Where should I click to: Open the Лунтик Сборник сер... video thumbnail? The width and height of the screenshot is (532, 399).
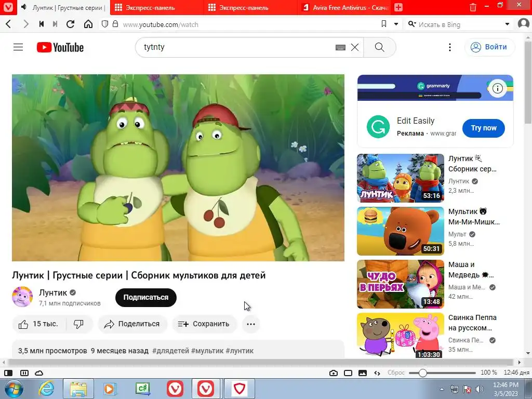pos(401,178)
